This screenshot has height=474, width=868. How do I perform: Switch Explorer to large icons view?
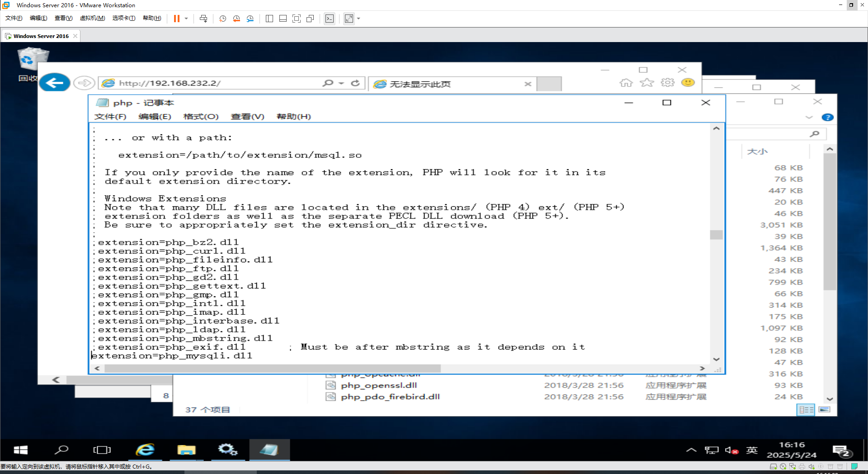pyautogui.click(x=825, y=410)
